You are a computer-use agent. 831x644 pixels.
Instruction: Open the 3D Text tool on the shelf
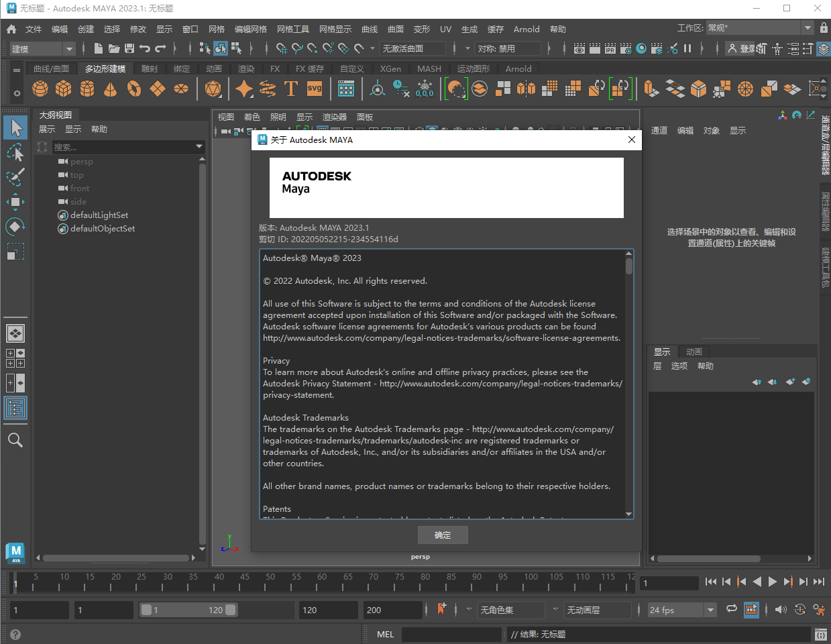pyautogui.click(x=291, y=88)
